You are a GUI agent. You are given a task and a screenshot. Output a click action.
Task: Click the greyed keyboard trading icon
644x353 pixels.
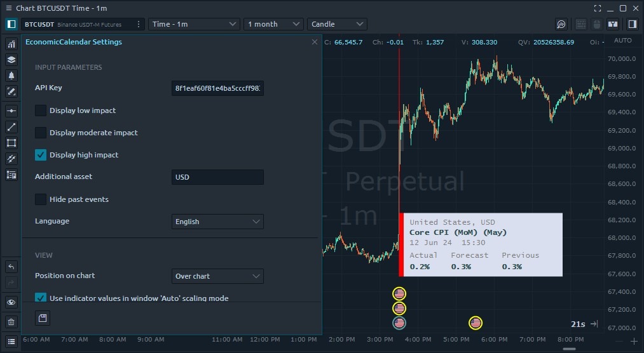(581, 24)
